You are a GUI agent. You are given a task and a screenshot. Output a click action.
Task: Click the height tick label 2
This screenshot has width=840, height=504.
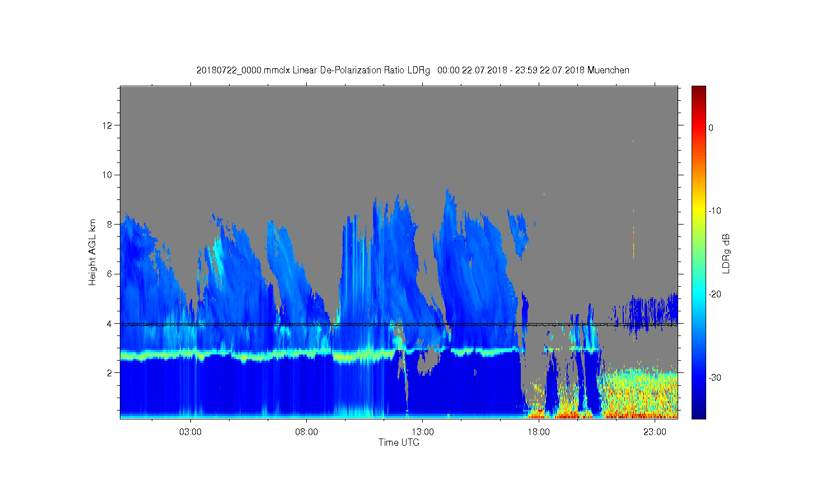pos(110,373)
